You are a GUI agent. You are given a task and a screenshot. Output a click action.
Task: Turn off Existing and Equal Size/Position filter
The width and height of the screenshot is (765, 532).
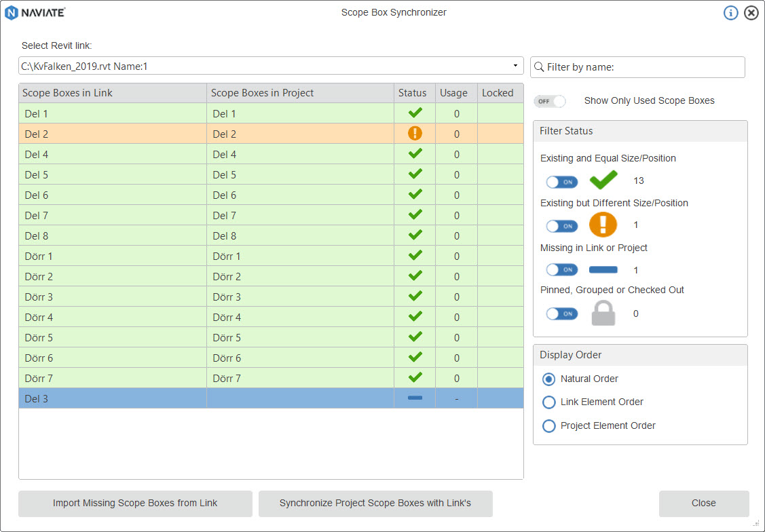click(561, 182)
